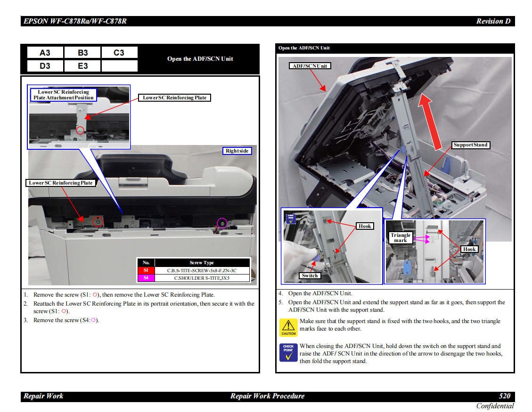Click the 'Triangle mark' callout label

tap(401, 238)
